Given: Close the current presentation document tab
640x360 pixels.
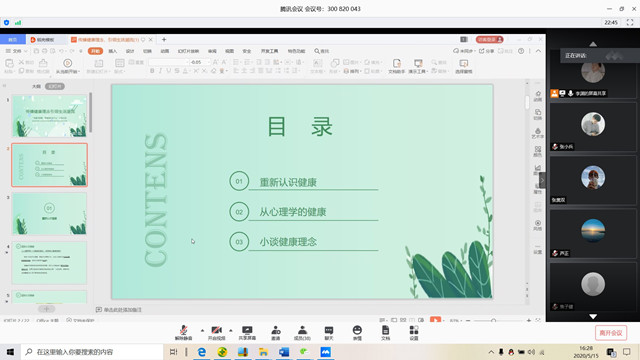Looking at the screenshot, I should pos(151,40).
